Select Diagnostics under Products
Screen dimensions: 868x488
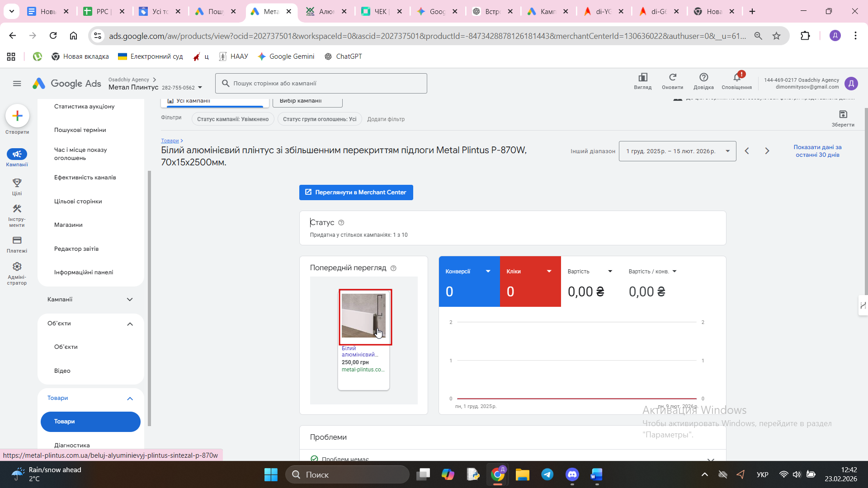pos(72,446)
